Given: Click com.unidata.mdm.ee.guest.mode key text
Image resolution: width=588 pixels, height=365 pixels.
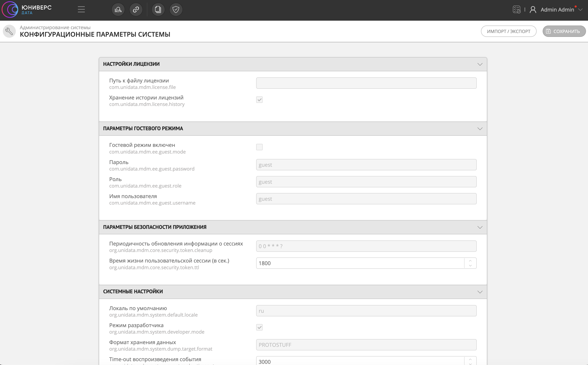Looking at the screenshot, I should pos(148,152).
